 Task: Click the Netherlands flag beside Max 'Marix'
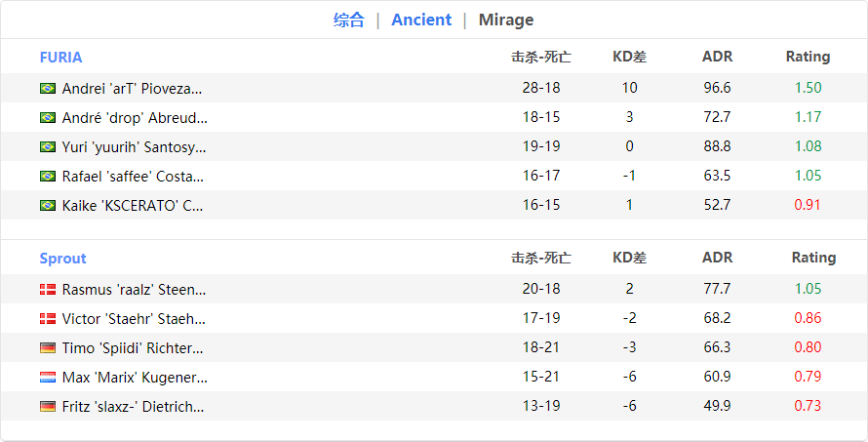[47, 377]
